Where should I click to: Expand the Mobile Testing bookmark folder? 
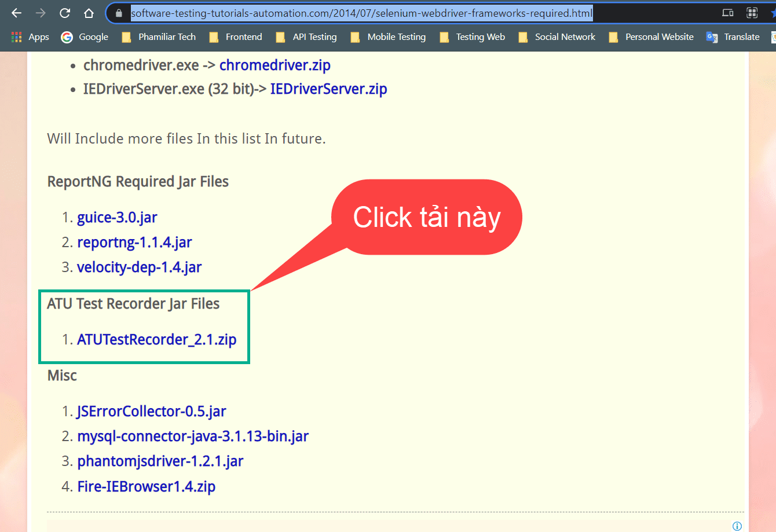point(389,37)
